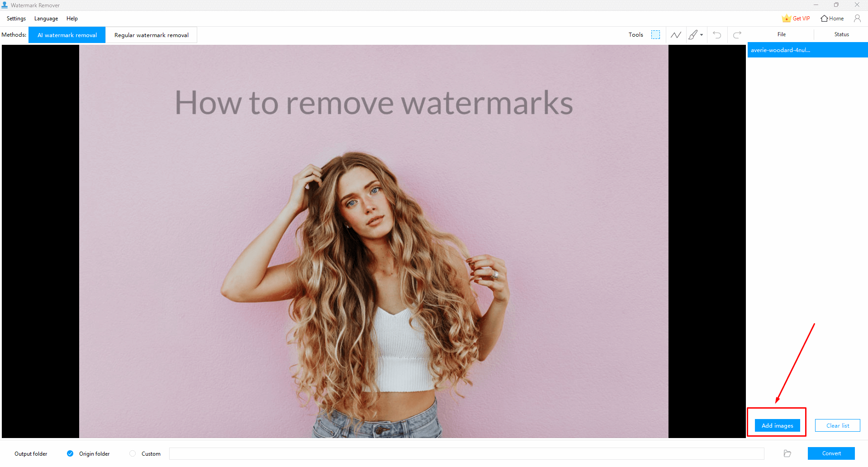Screen dimensions: 868x467
Task: Click the Convert button
Action: pyautogui.click(x=831, y=453)
